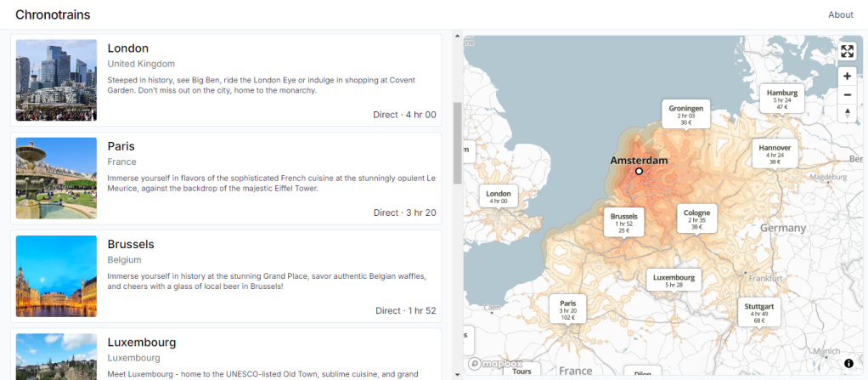Select the Paris map marker
The width and height of the screenshot is (868, 380).
tap(568, 310)
